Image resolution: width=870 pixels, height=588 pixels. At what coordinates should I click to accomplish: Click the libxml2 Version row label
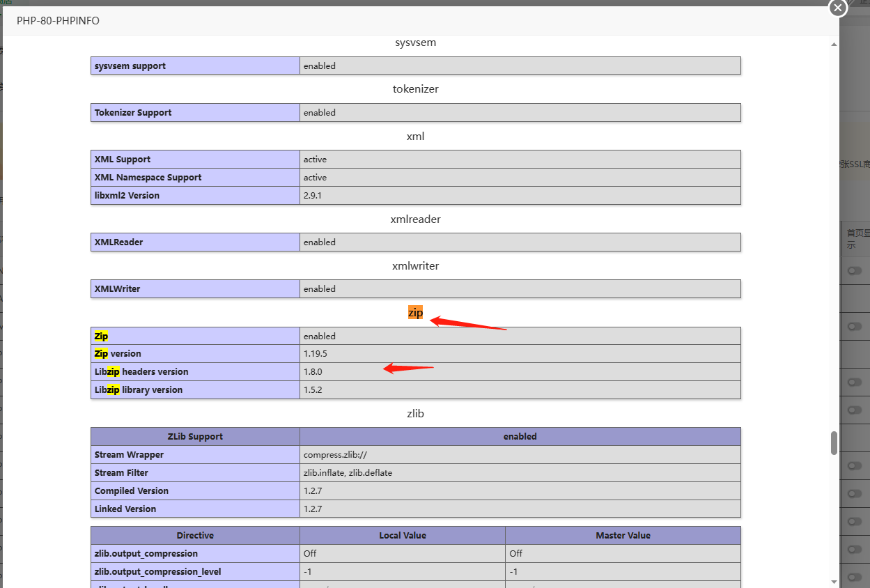127,196
